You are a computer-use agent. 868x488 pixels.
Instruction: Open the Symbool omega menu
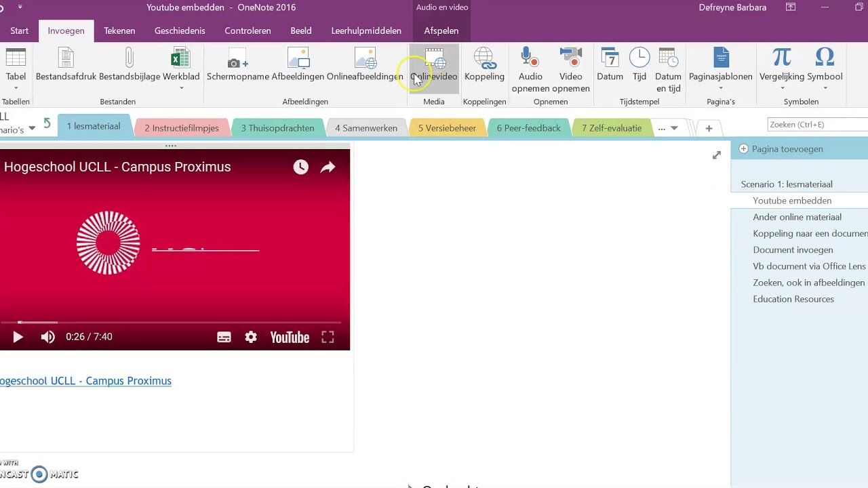[x=825, y=69]
